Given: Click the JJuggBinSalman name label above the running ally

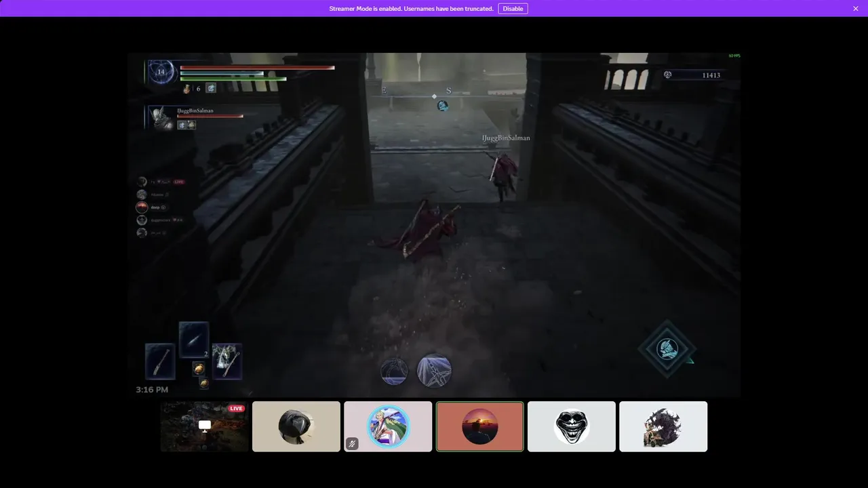Looking at the screenshot, I should click(x=506, y=138).
